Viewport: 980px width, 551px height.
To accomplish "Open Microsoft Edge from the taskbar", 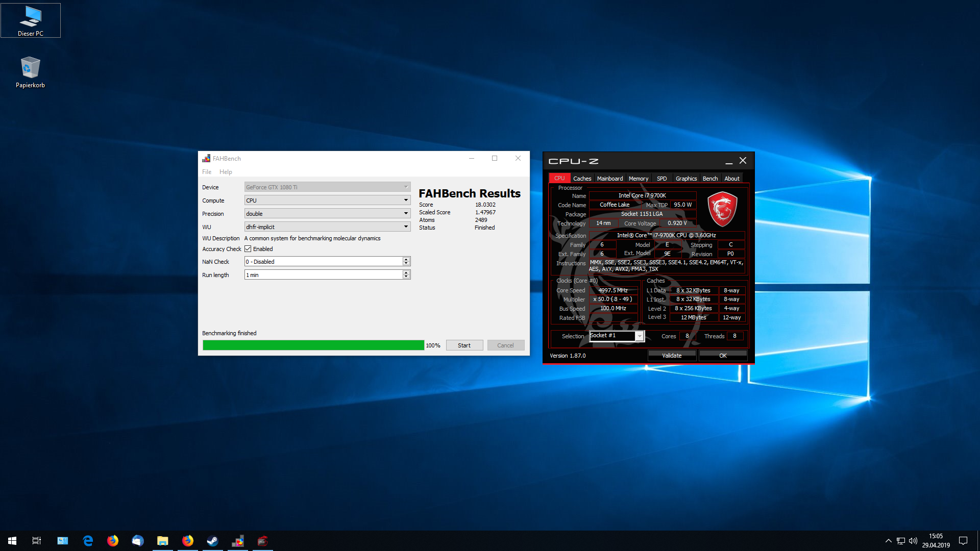I will tap(88, 541).
